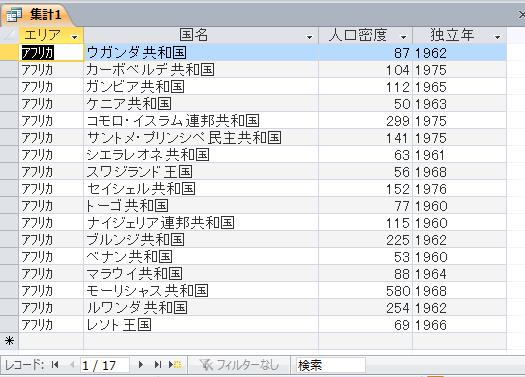Select the トーゴ共和国 cell
Screen dimensions: 525x377
[201, 206]
